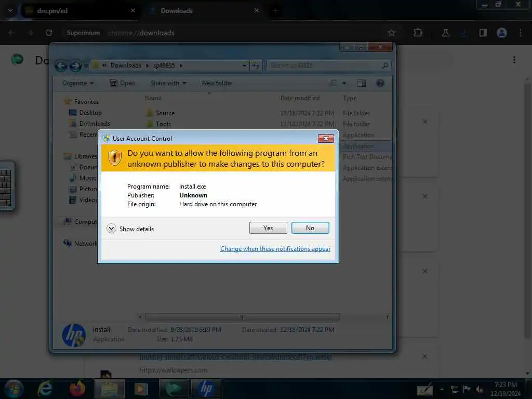Click the Open toolbar button in Explorer
This screenshot has width=532, height=399.
[123, 83]
